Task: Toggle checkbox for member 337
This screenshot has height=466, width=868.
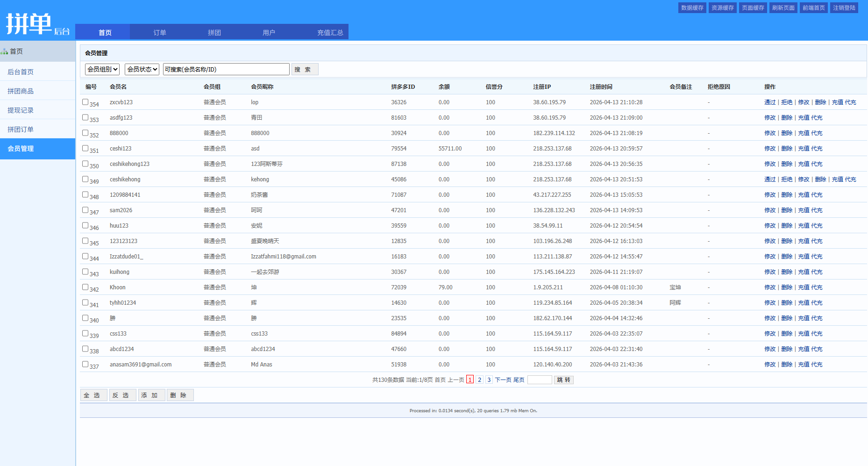Action: tap(85, 364)
